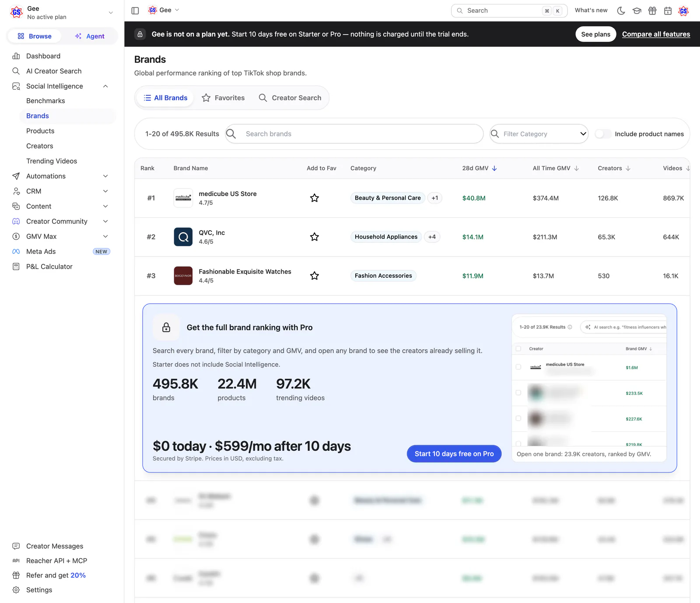Open the gift rewards icon
Screen dimensions: 700x603
point(652,11)
